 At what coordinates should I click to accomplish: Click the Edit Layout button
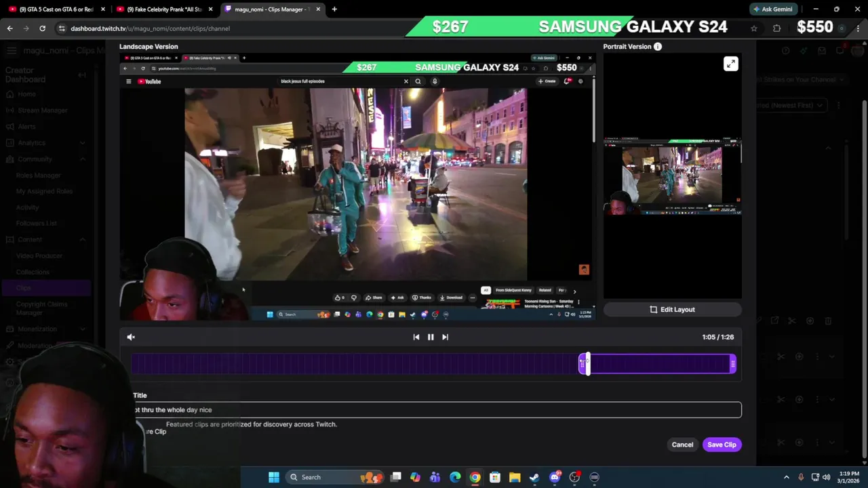672,309
